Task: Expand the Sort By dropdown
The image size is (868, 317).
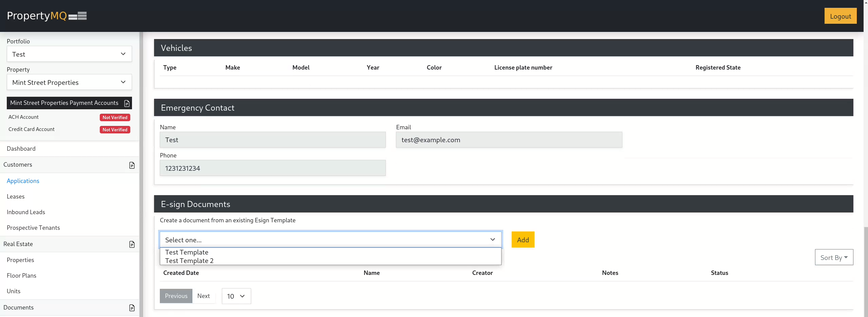Action: [x=834, y=258]
